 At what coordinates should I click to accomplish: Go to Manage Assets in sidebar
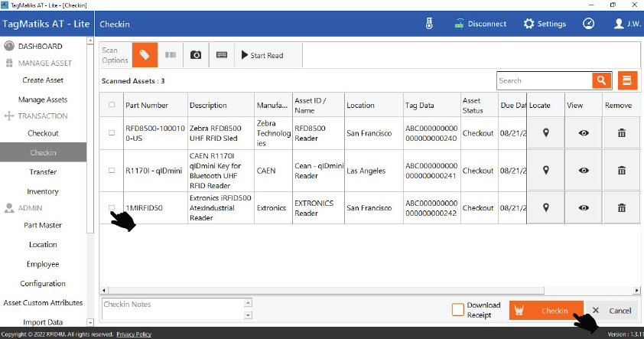(x=43, y=99)
